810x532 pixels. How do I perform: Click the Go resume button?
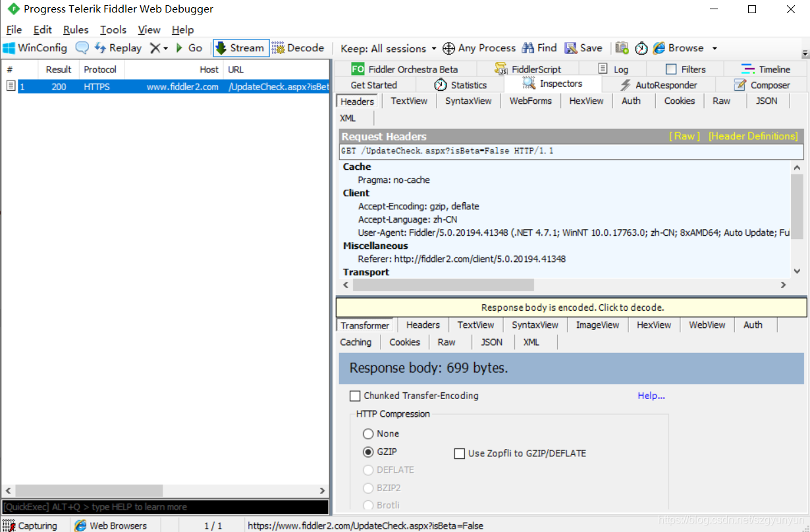click(189, 48)
